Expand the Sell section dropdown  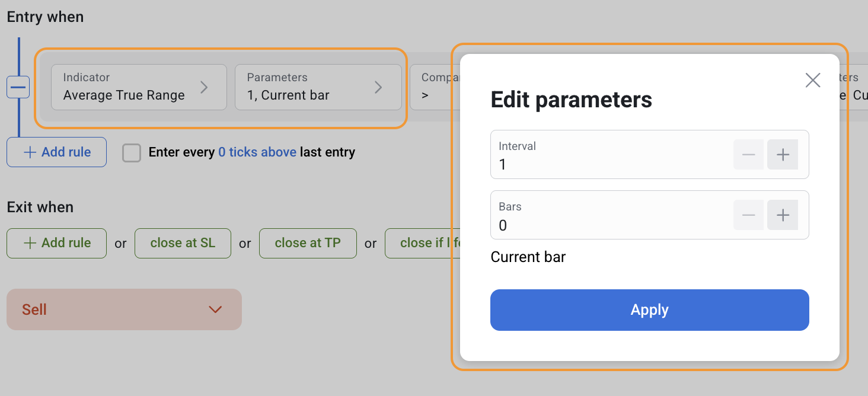point(124,309)
